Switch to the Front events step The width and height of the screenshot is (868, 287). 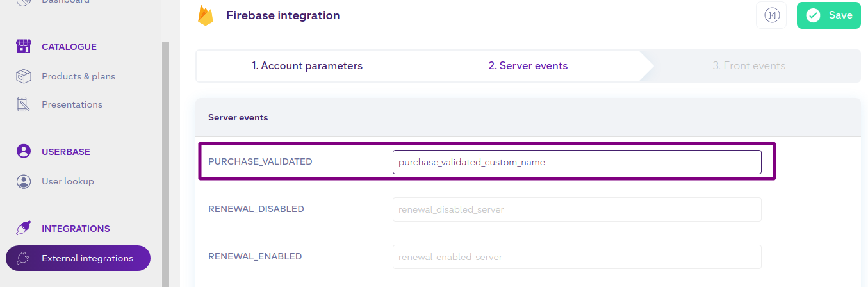pos(749,66)
